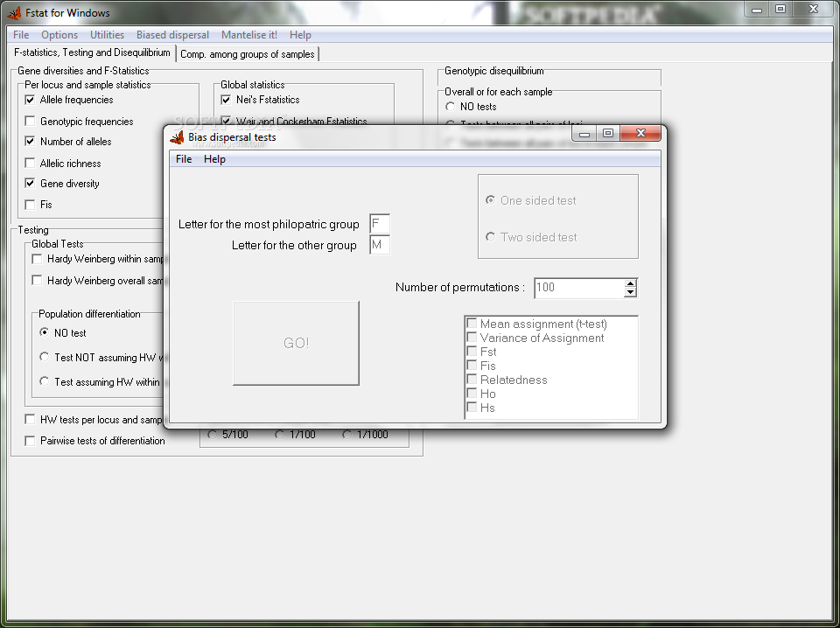
Task: Check Relatedness in the statistics list
Action: click(472, 379)
